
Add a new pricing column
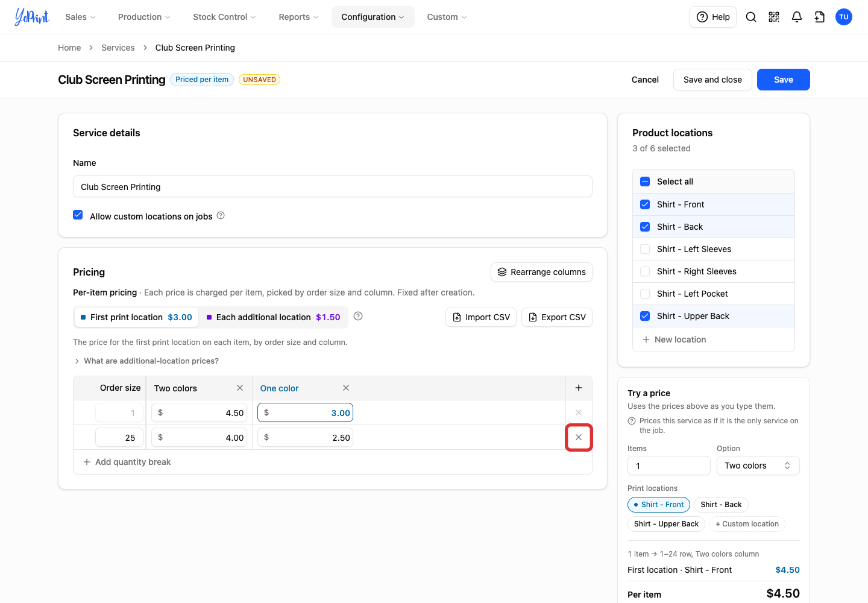click(x=579, y=388)
